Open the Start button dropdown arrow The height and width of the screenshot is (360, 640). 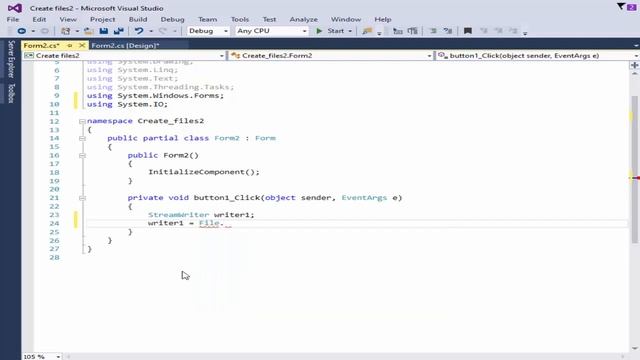(x=350, y=31)
